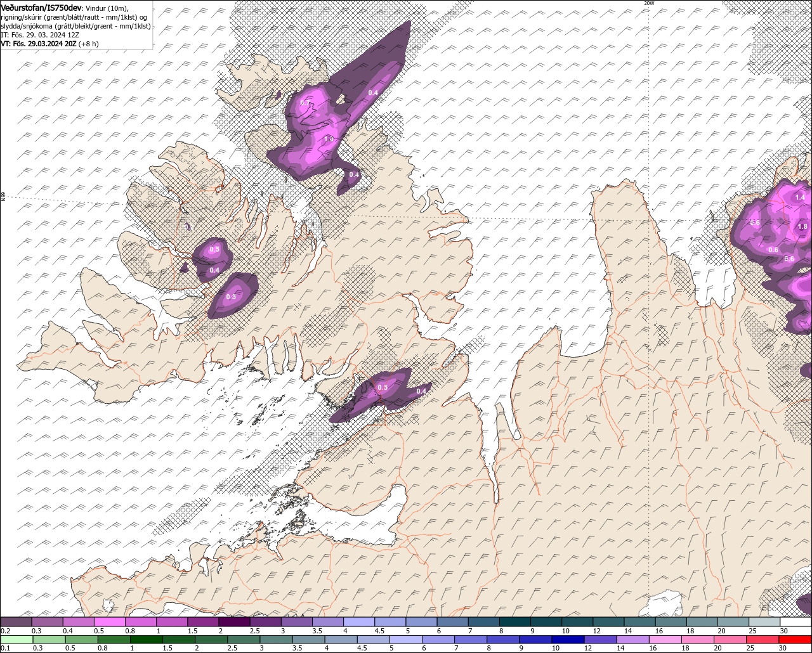Viewport: 812px width, 653px height.
Task: Click the 0.7 precipitation value on the map
Action: (305, 103)
